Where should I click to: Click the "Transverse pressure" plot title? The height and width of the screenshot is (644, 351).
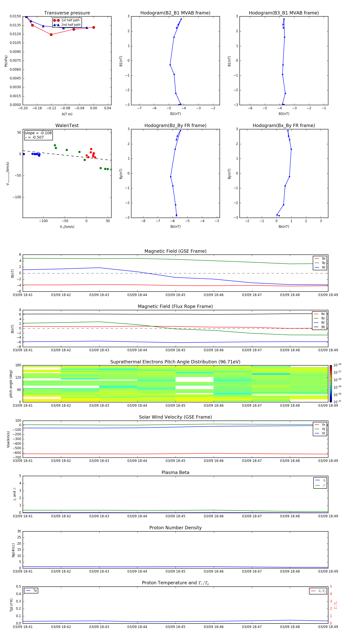pos(67,13)
